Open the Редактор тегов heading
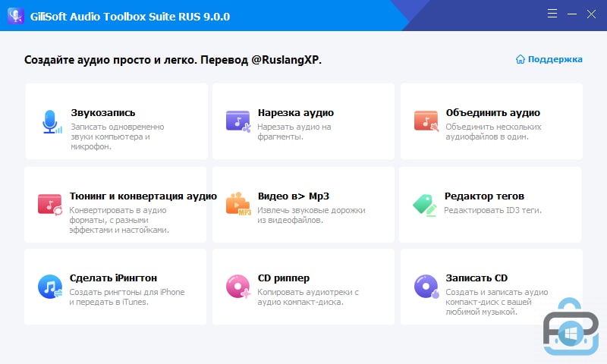607x364 pixels. (x=484, y=196)
